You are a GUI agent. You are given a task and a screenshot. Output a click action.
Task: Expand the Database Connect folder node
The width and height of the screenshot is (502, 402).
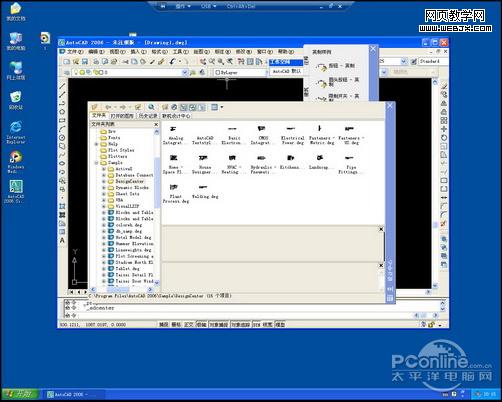pos(104,175)
